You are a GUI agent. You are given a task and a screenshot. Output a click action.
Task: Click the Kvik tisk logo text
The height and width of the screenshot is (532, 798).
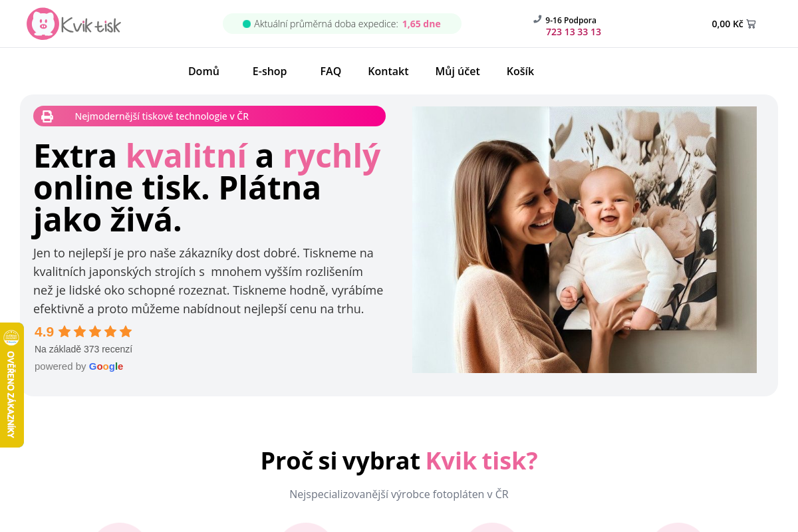pos(90,25)
